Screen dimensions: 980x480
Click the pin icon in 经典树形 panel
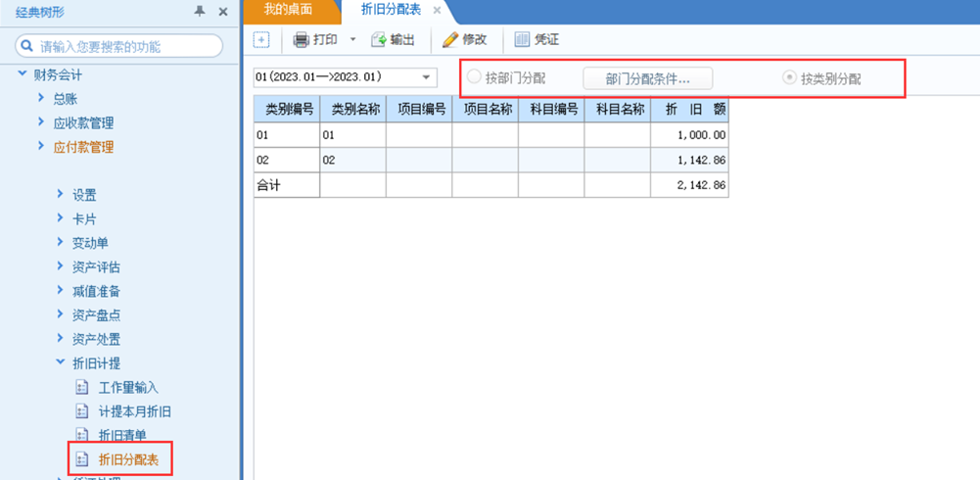(x=200, y=11)
